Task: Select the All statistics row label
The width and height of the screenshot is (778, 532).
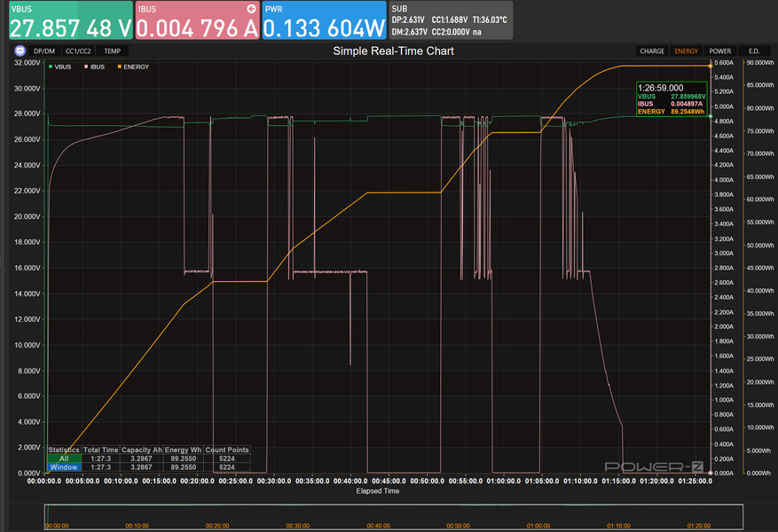Action: (x=63, y=458)
